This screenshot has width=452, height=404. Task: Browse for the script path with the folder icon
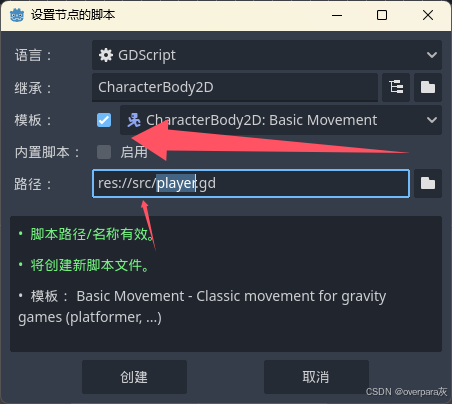[428, 183]
